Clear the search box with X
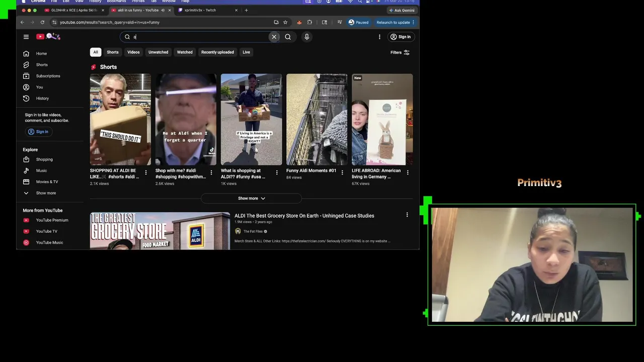This screenshot has width=644, height=362. [x=274, y=37]
